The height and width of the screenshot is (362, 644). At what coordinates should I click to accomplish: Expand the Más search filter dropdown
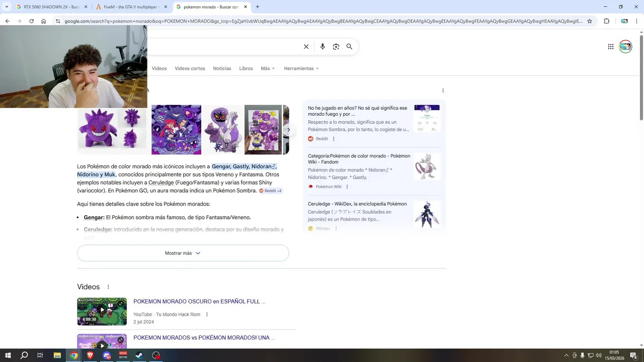click(x=268, y=68)
